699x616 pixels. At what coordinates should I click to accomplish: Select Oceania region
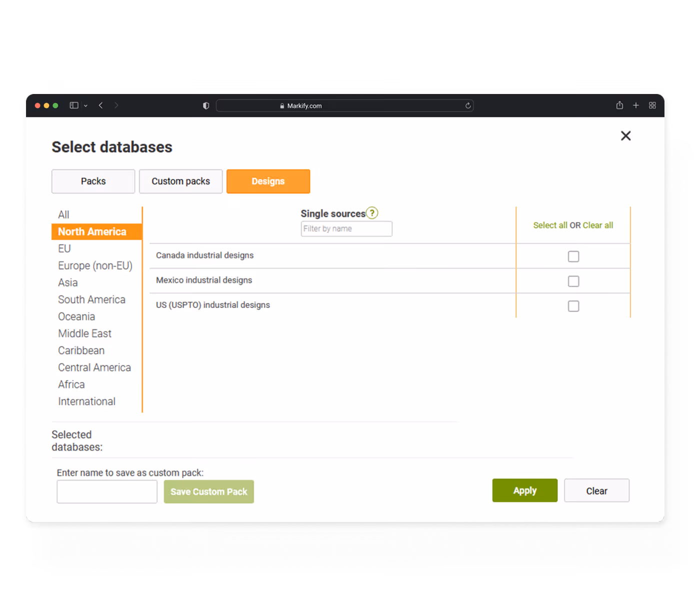click(77, 316)
